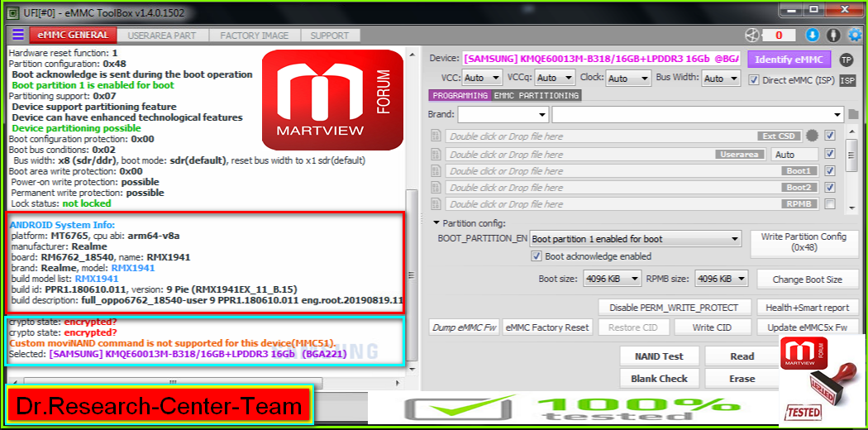Open the Brand dropdown
Image resolution: width=868 pixels, height=430 pixels.
(503, 115)
